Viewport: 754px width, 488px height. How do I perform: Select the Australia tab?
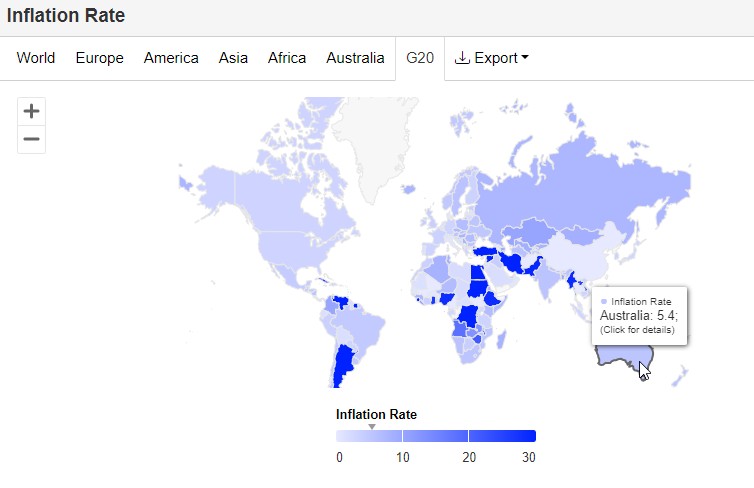pos(355,58)
